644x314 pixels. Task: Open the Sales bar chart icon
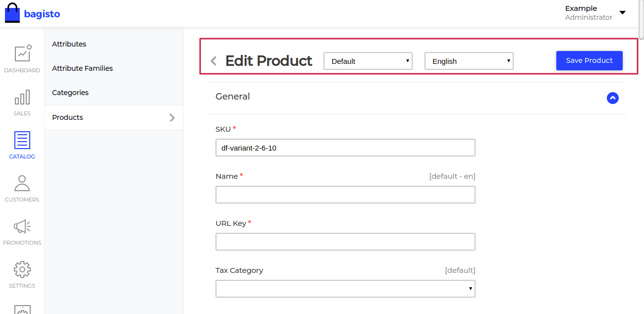coord(22,97)
